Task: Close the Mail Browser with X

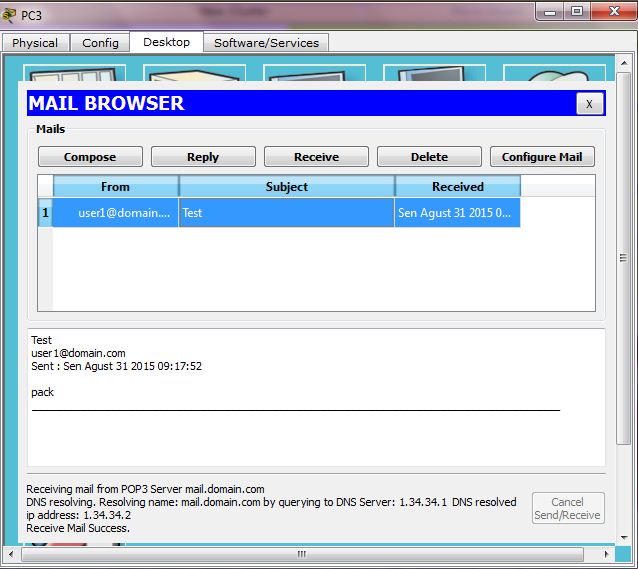Action: click(x=590, y=103)
